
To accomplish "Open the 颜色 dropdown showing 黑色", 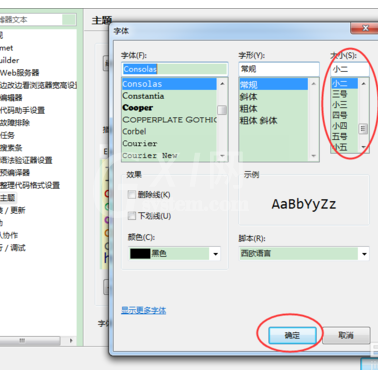I will (x=174, y=254).
